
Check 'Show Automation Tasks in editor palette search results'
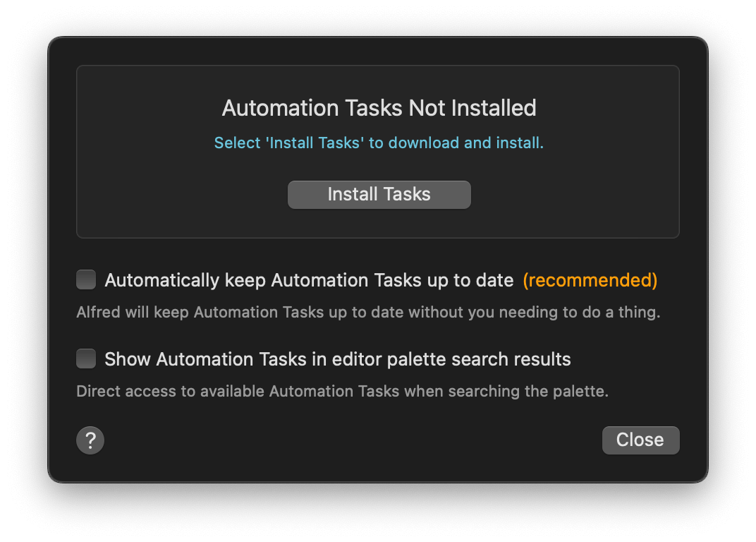tap(85, 359)
